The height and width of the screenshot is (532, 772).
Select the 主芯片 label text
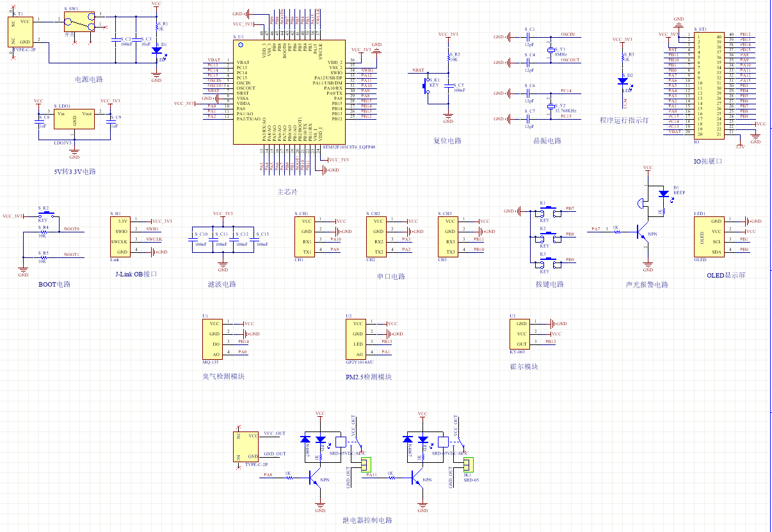(x=287, y=192)
